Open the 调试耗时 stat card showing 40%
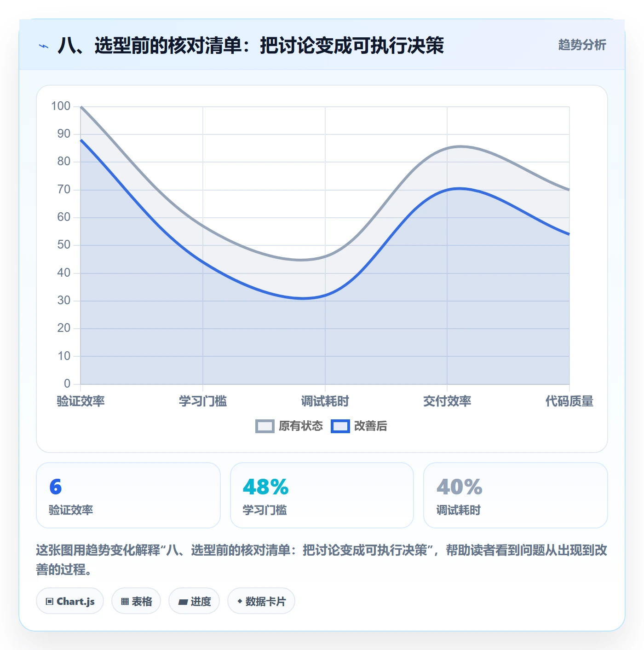Image resolution: width=644 pixels, height=650 pixels. pos(516,495)
